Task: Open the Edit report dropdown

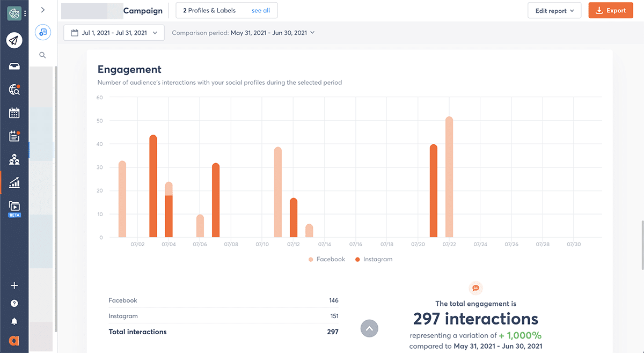Action: (554, 11)
